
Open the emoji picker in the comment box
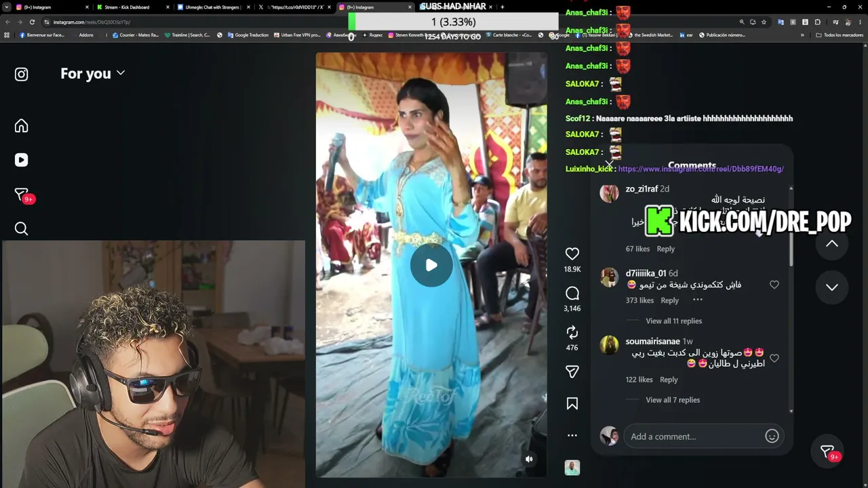772,436
